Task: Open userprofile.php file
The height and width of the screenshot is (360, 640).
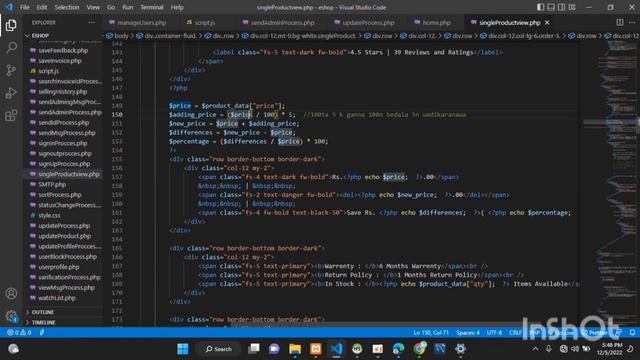Action: click(59, 267)
